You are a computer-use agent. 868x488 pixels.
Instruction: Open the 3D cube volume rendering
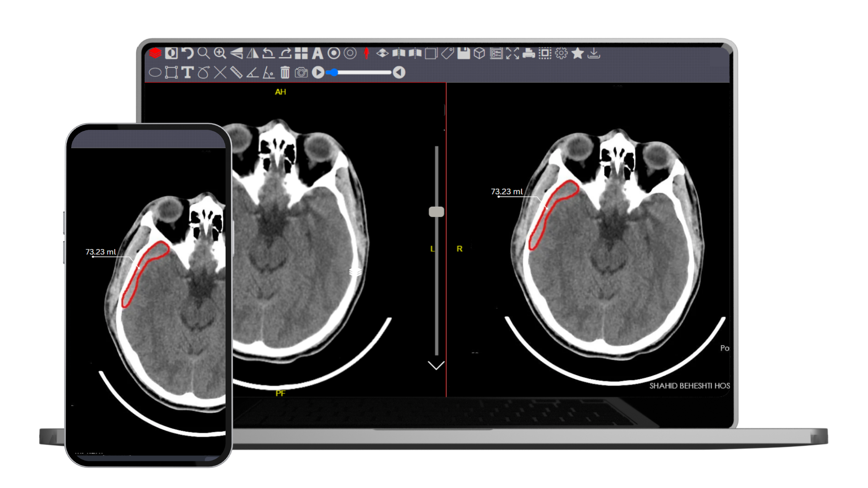click(x=479, y=53)
